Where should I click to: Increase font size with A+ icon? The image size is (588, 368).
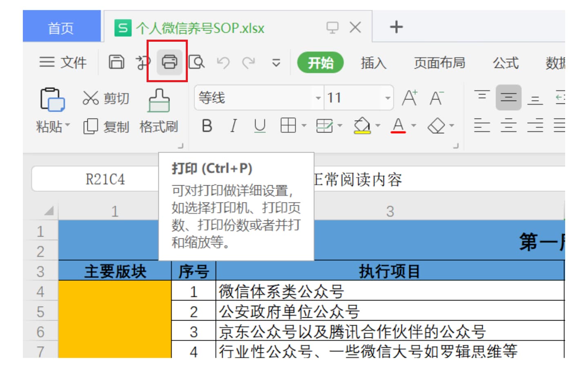tap(410, 98)
